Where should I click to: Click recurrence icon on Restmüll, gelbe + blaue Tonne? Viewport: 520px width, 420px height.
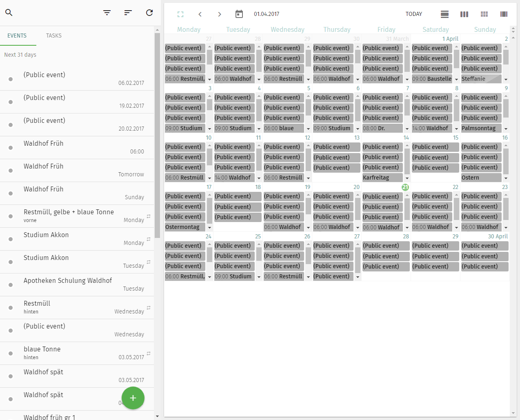tap(149, 216)
